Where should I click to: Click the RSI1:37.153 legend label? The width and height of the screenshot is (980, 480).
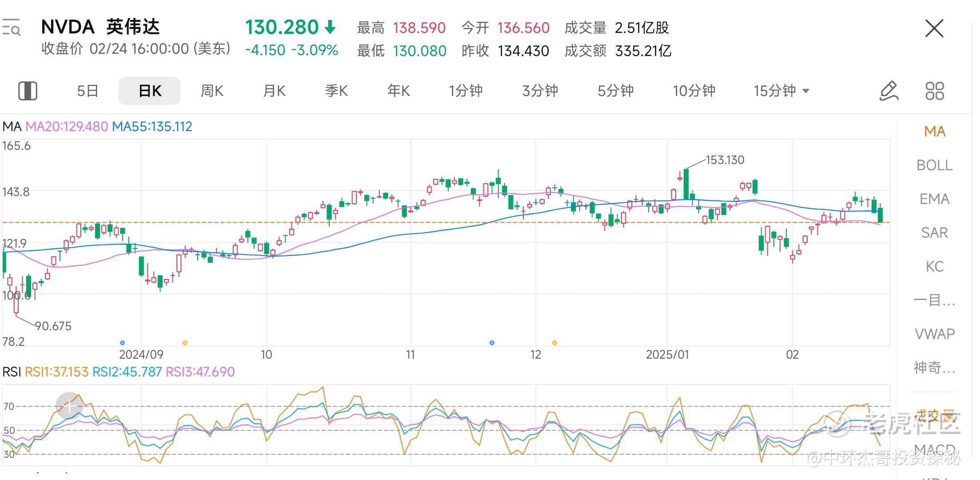(56, 372)
